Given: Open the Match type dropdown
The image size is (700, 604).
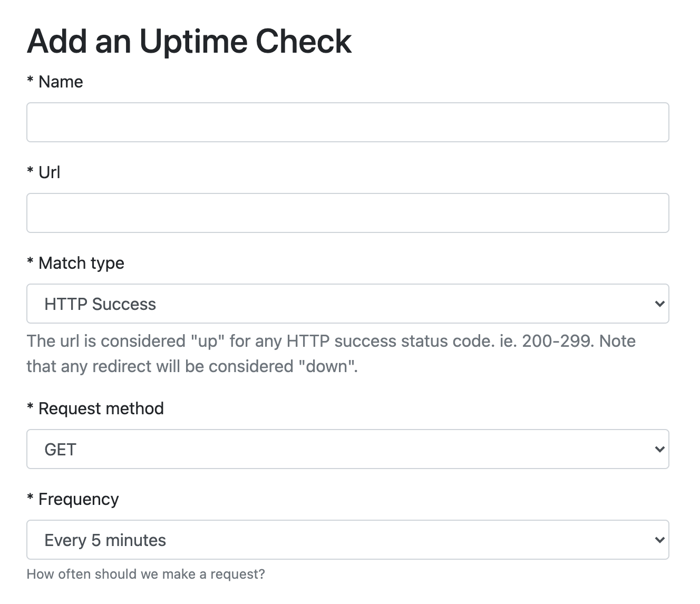Looking at the screenshot, I should click(348, 304).
